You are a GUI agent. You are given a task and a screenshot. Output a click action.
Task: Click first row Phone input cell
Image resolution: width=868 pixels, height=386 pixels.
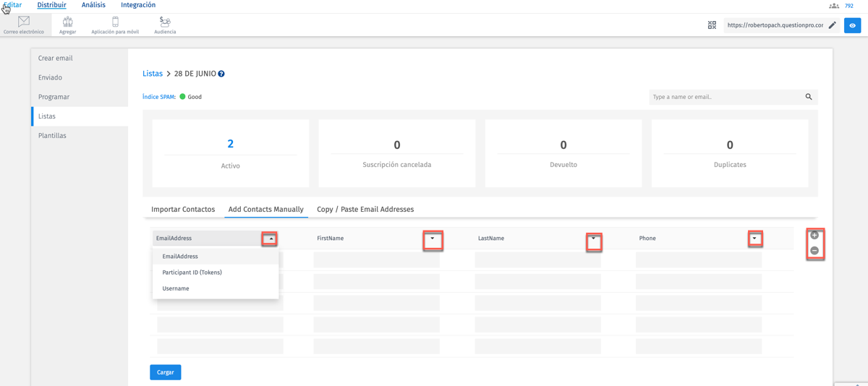point(699,260)
